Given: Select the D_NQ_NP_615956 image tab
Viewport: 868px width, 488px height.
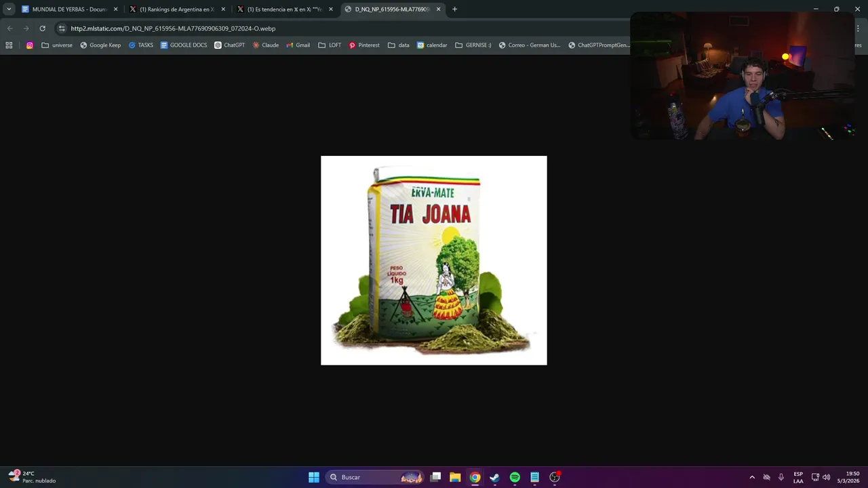Looking at the screenshot, I should click(x=392, y=9).
